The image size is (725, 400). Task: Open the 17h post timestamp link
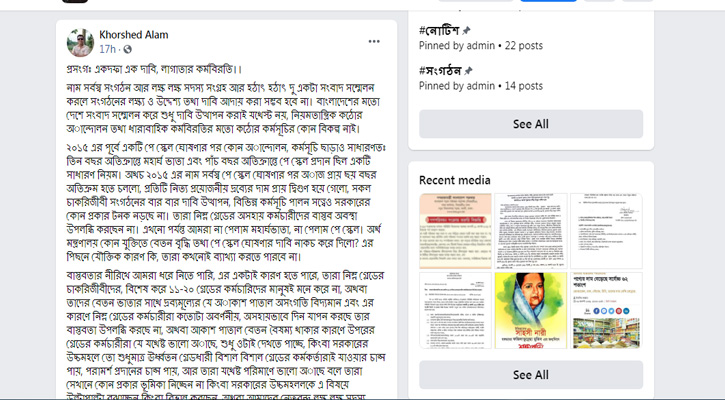(x=107, y=49)
